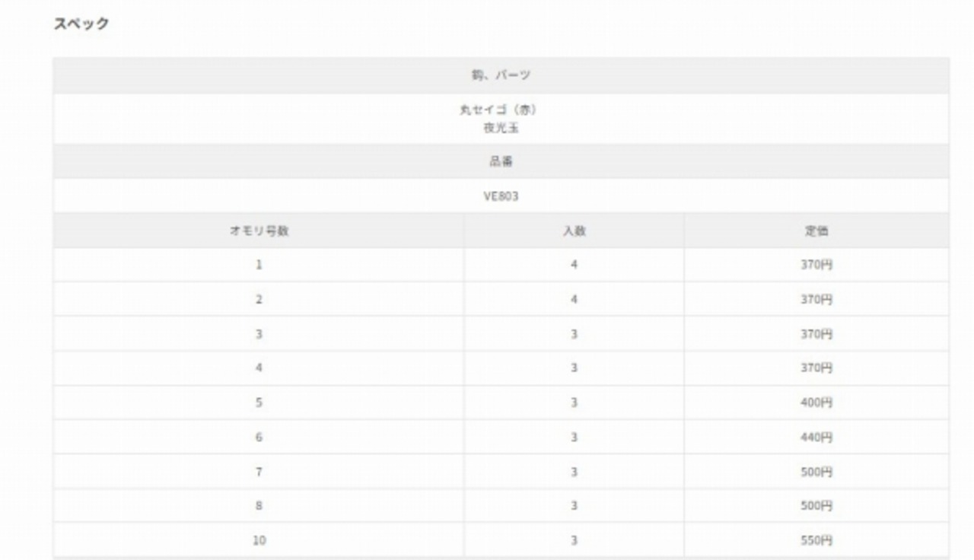Click the quantity cell for weight 2
The height and width of the screenshot is (560, 974).
coord(574,300)
